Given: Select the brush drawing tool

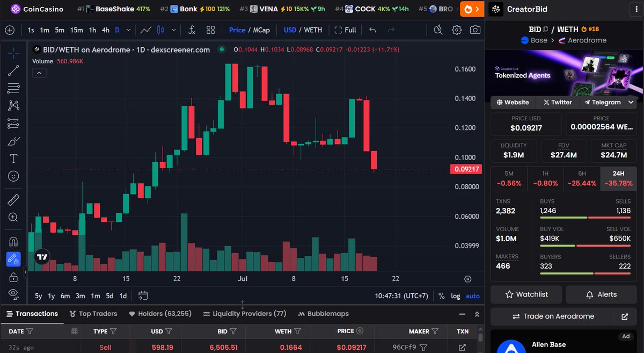Looking at the screenshot, I should click(14, 141).
